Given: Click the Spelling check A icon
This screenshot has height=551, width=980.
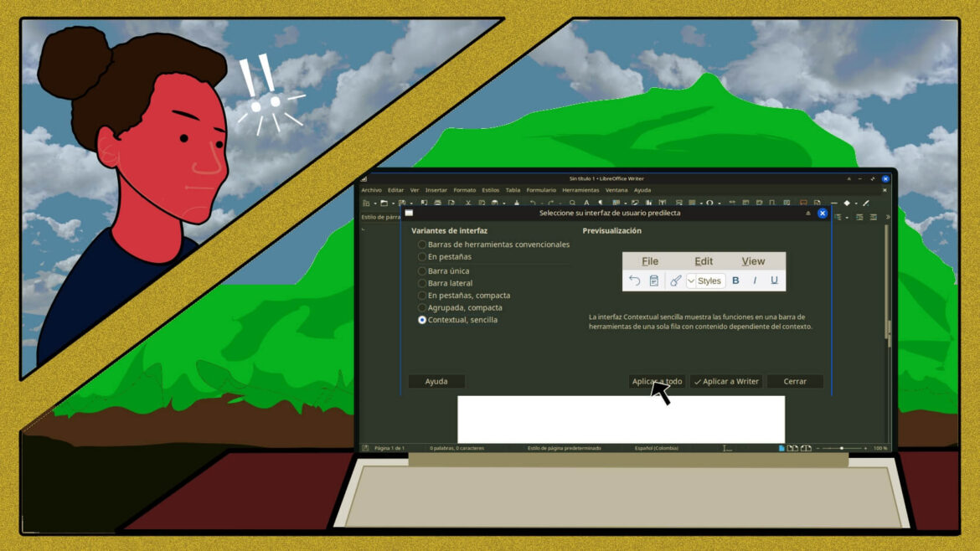Looking at the screenshot, I should [587, 203].
